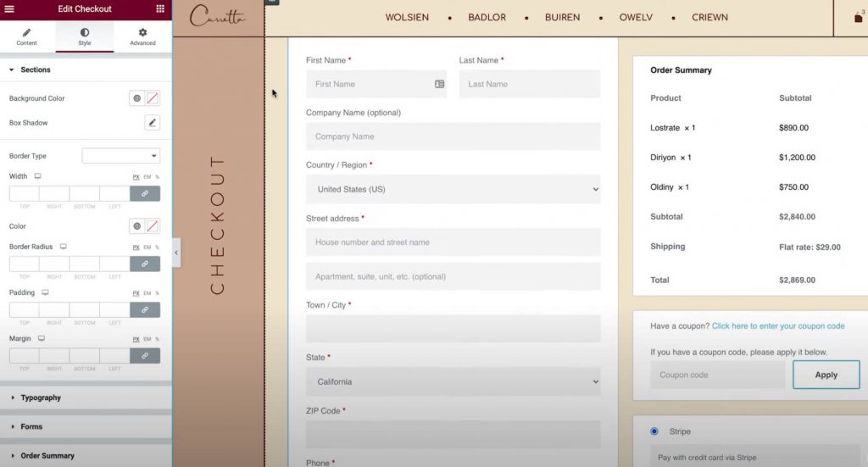Viewport: 868px width, 467px height.
Task: Toggle linked values for Margin
Action: tap(145, 356)
